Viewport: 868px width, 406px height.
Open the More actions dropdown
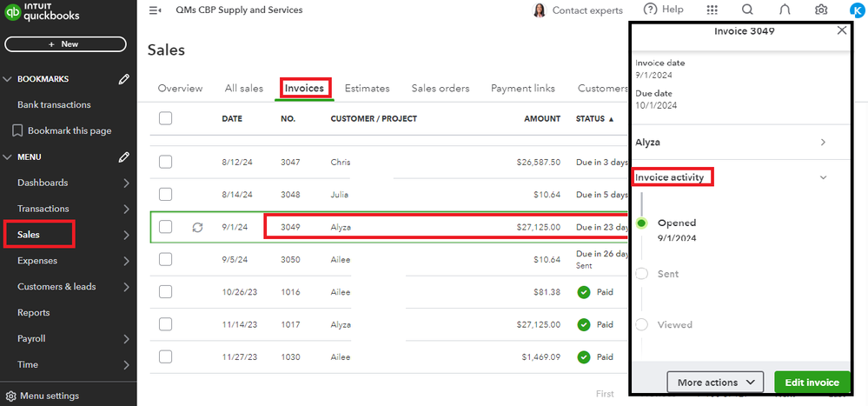[x=715, y=383]
